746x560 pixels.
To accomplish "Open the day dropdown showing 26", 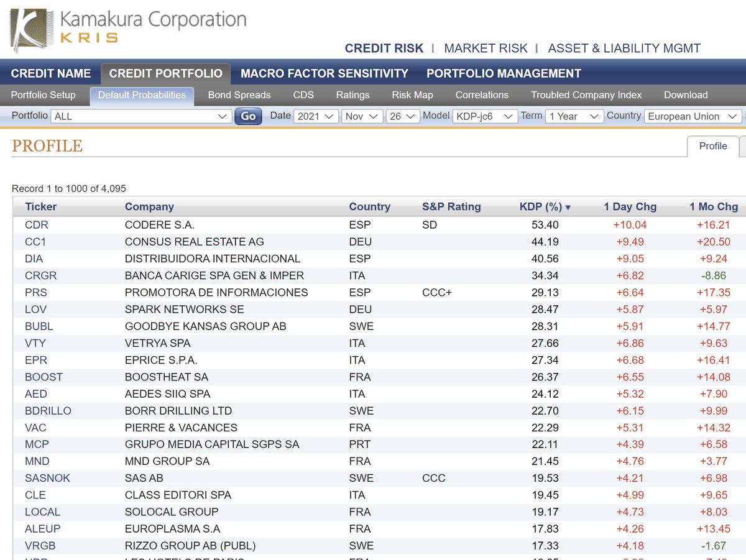I will 403,116.
